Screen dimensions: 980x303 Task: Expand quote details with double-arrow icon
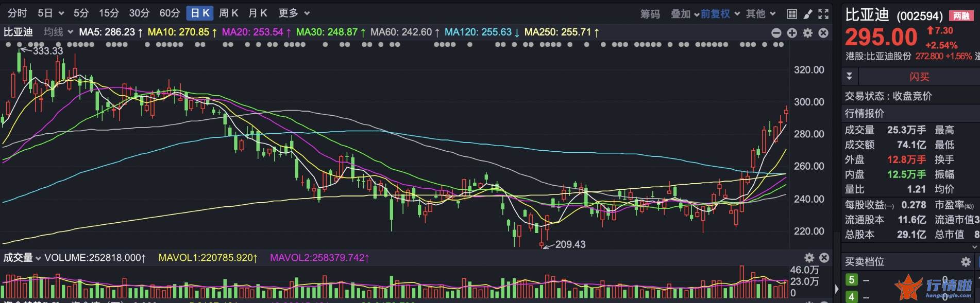[849, 77]
